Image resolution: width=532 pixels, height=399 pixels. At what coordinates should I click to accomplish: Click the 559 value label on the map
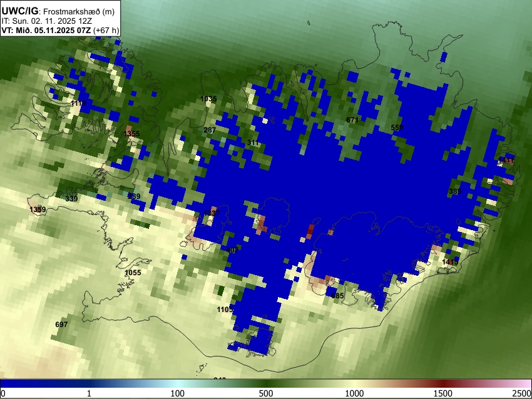coord(397,128)
